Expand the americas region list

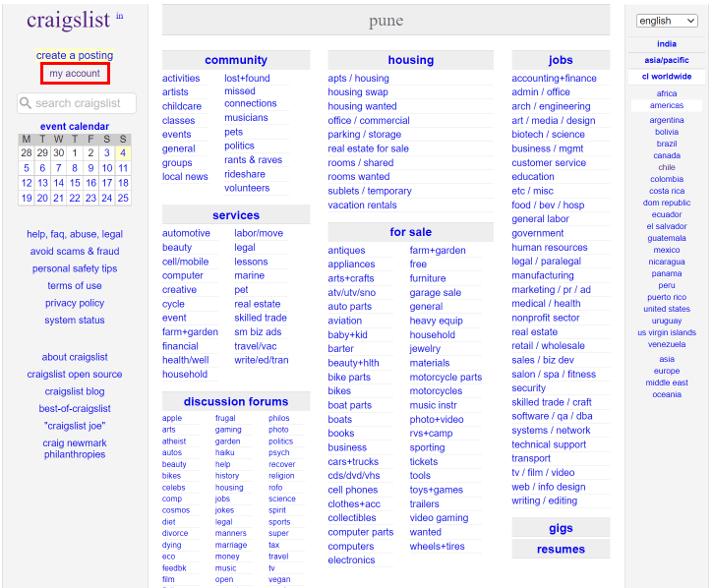667,105
